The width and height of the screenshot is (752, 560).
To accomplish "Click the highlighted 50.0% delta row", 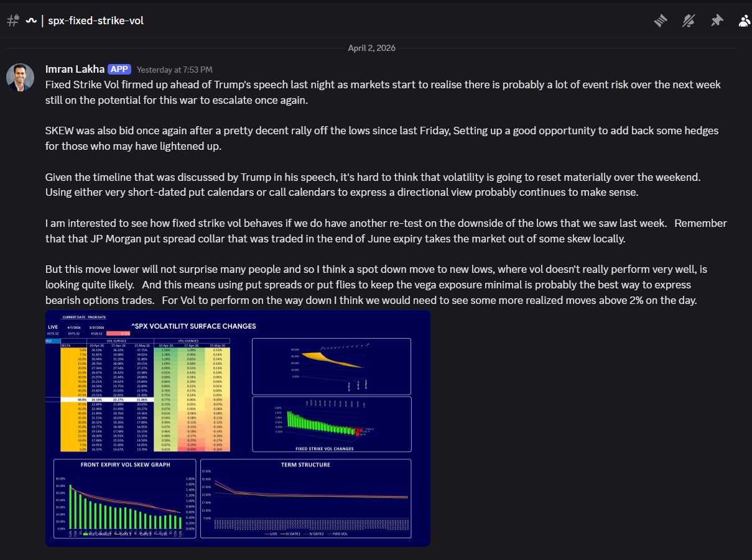I will point(146,400).
